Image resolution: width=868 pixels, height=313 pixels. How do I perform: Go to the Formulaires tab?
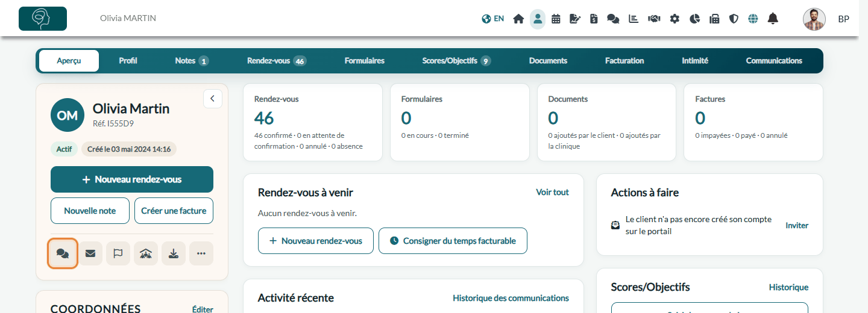click(365, 61)
